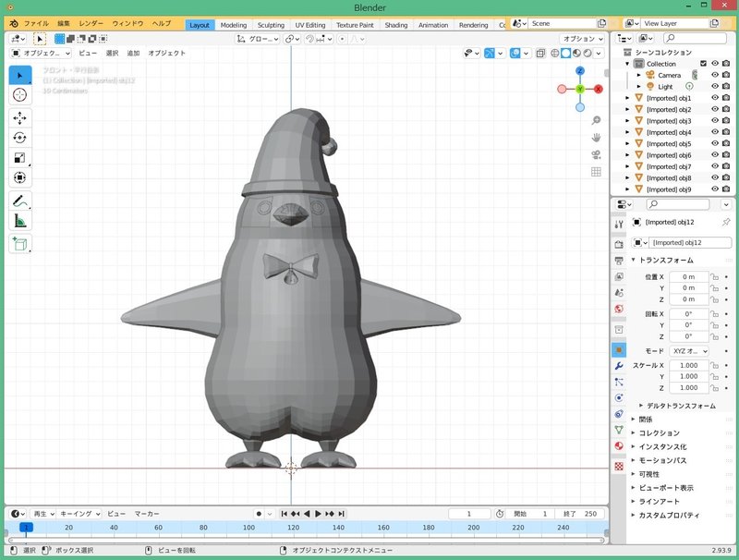
Task: Select the Move tool
Action: [x=19, y=118]
